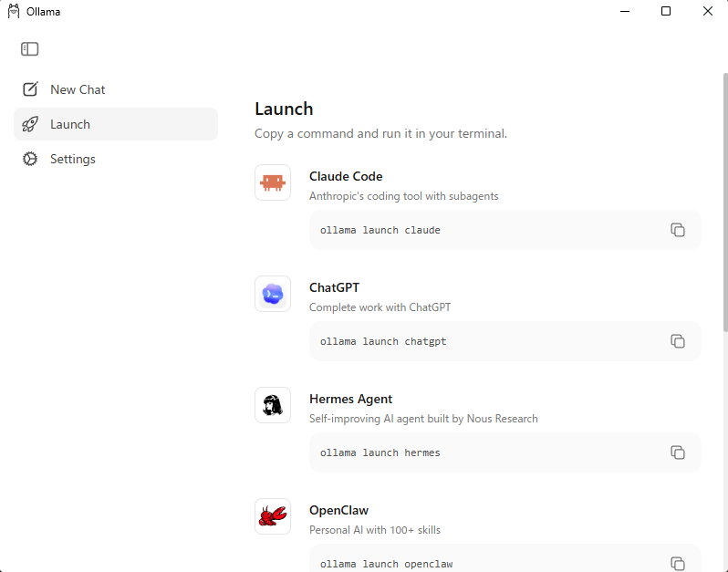
Task: Copy the ollama launch openclaw command
Action: [678, 564]
